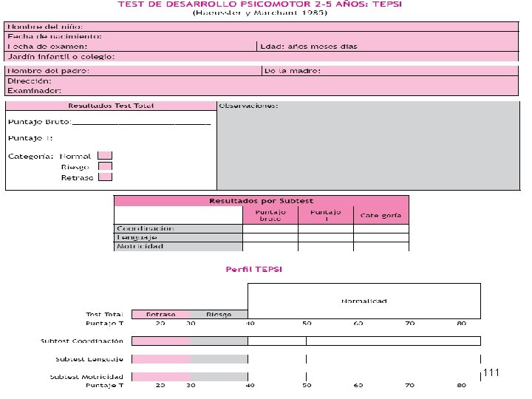Click the Puntaje T label in Test Total
The height and width of the screenshot is (399, 532).
[30, 138]
